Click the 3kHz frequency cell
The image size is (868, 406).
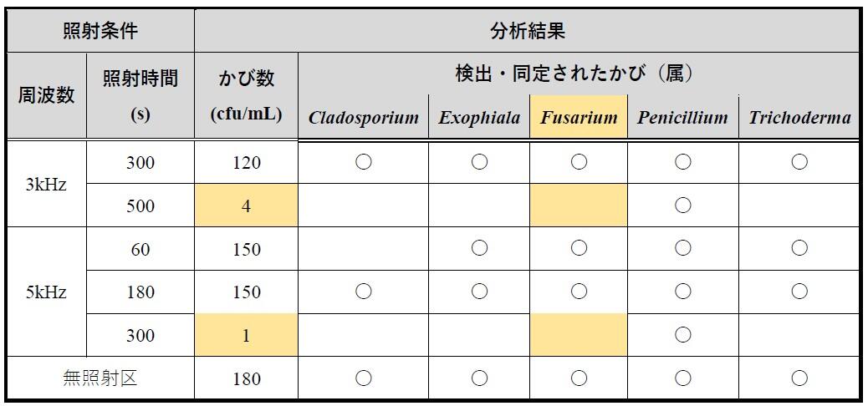pyautogui.click(x=47, y=184)
